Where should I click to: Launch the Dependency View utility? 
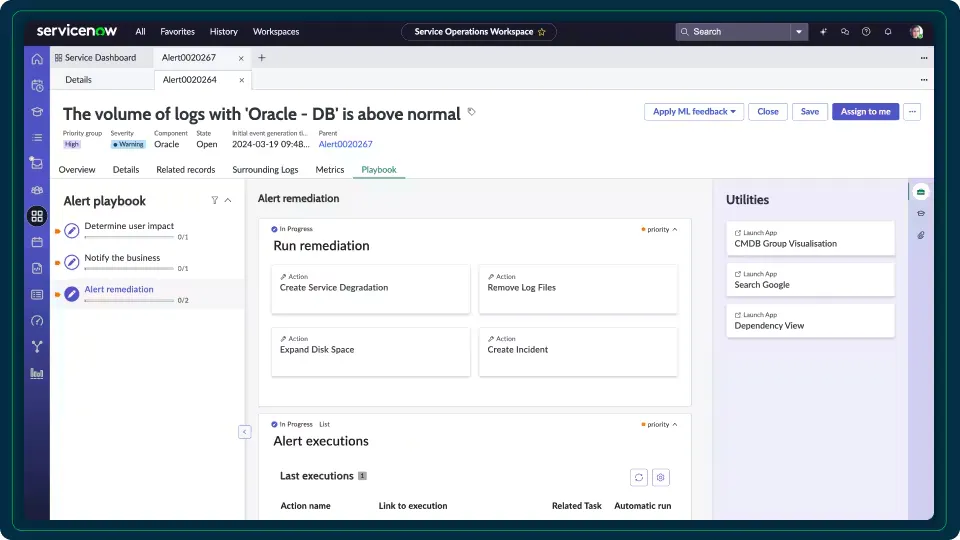point(810,321)
